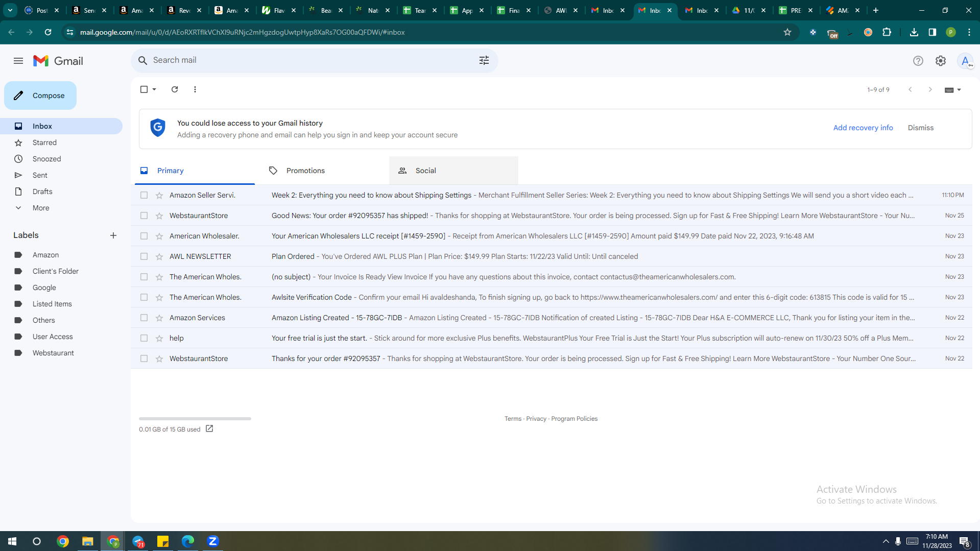Open Telegram from taskbar
The height and width of the screenshot is (551, 980).
click(138, 541)
